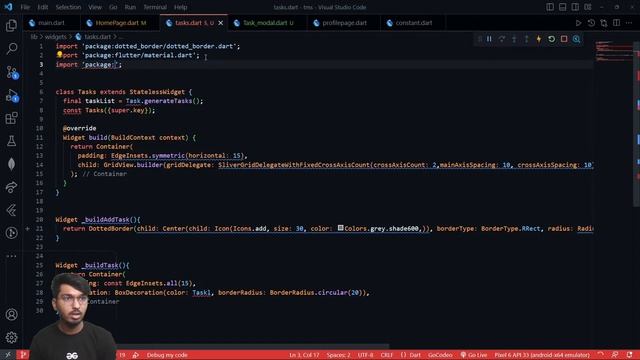Change line ending via CRLF status item
Image resolution: width=640 pixels, height=360 pixels.
(387, 355)
